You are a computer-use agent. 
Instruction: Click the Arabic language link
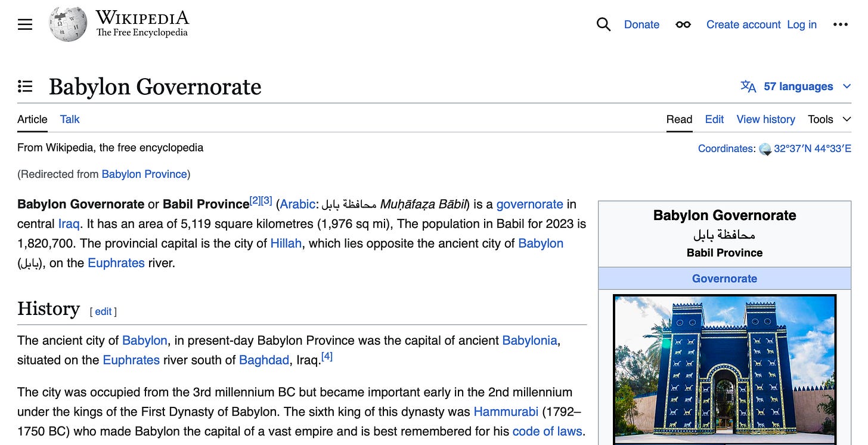(x=297, y=205)
